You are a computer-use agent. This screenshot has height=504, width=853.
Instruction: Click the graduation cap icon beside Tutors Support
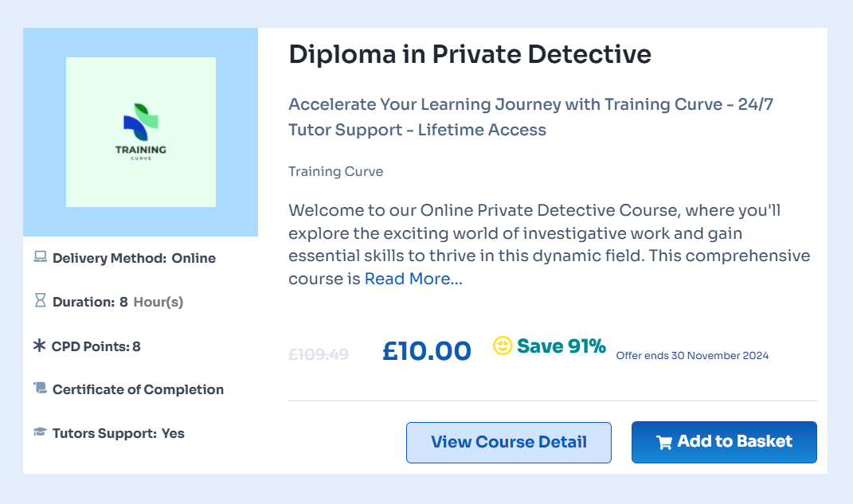(41, 432)
